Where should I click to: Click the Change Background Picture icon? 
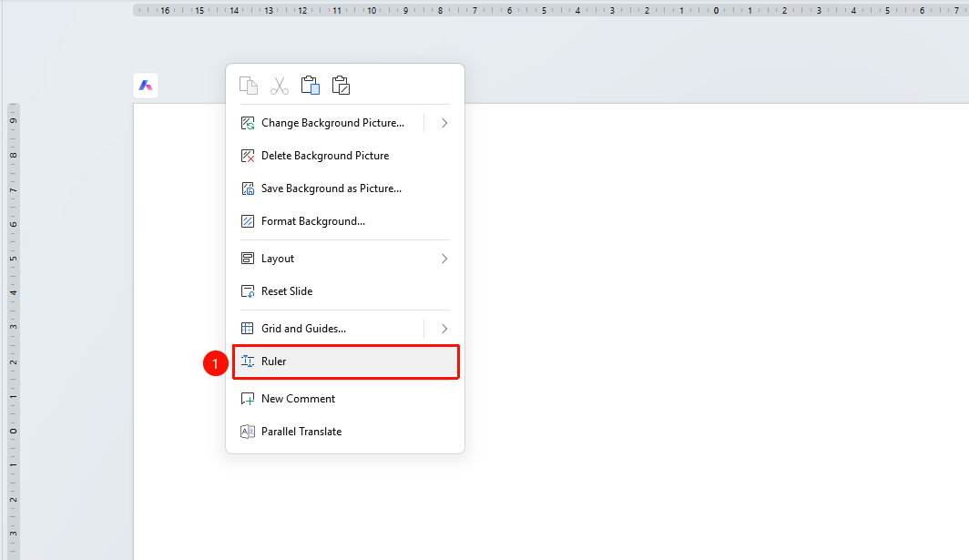pos(247,123)
